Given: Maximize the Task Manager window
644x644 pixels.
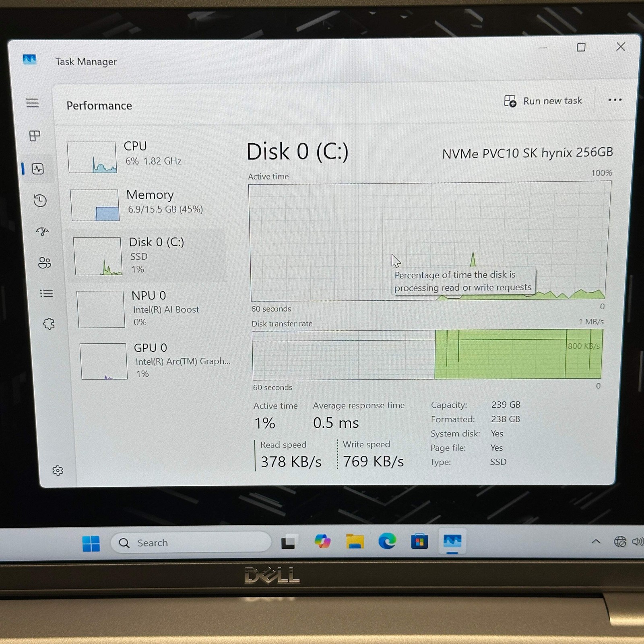Looking at the screenshot, I should (581, 47).
